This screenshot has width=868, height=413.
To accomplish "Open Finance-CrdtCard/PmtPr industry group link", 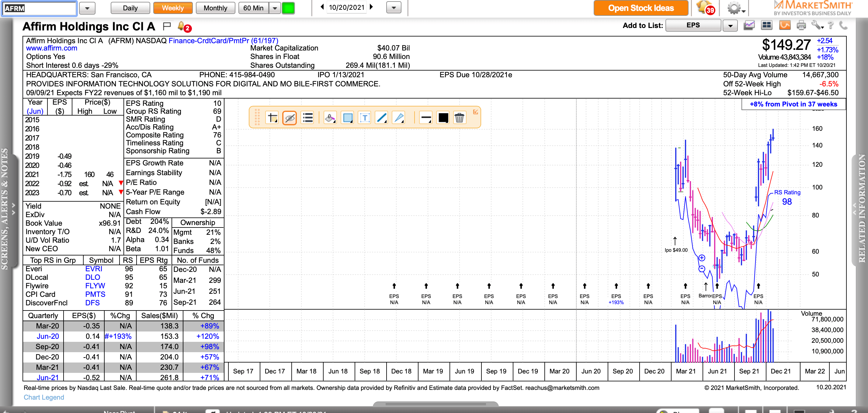I will coord(223,41).
